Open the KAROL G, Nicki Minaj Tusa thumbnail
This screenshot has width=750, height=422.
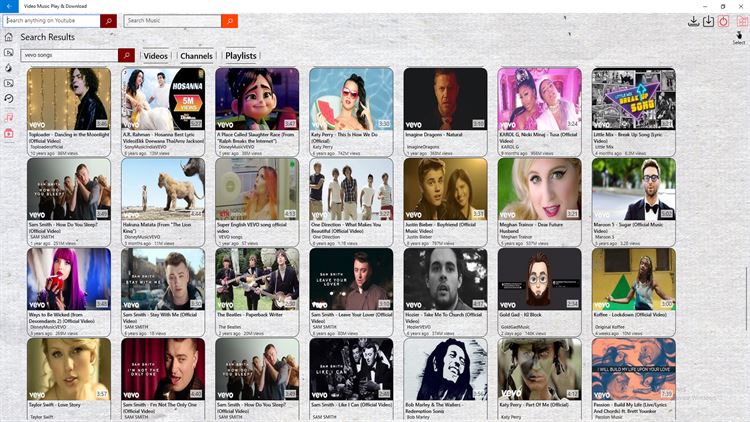click(x=540, y=99)
